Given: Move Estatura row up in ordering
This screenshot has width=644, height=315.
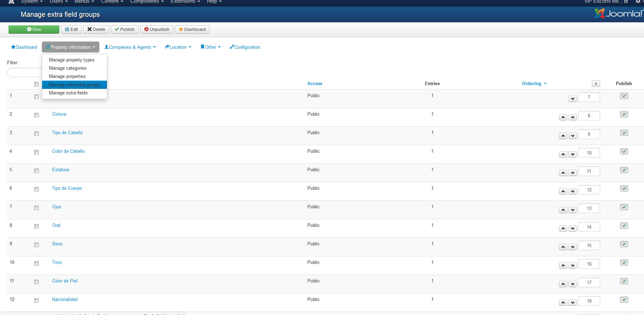Looking at the screenshot, I should (563, 173).
